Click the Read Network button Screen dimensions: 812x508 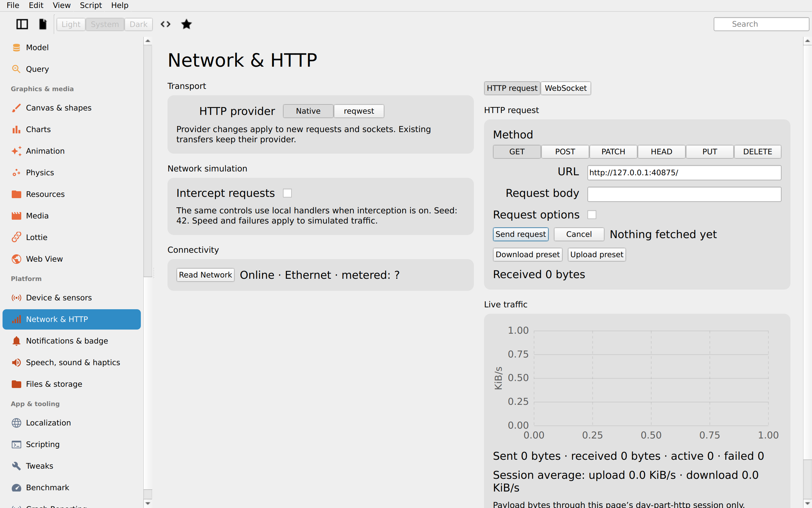click(x=205, y=275)
